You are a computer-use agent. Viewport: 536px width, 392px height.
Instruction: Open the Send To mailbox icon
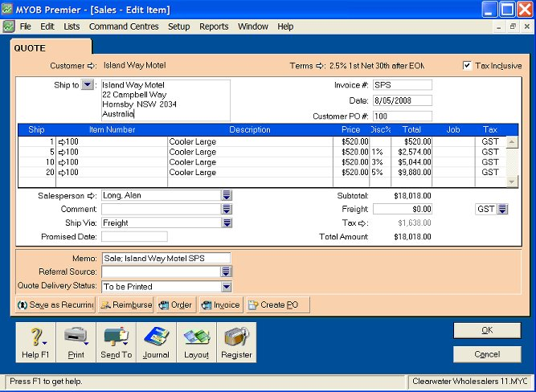[x=117, y=342]
